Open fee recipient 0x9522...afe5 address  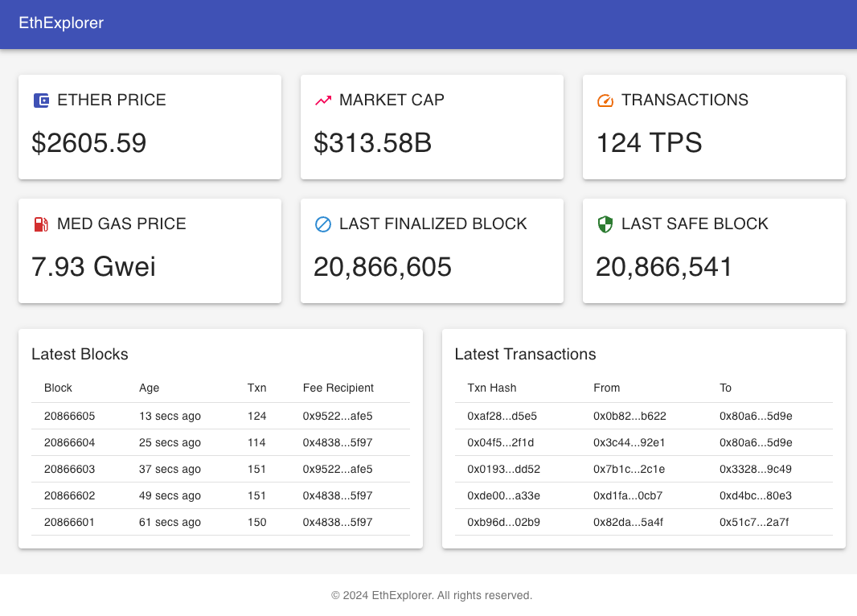click(x=338, y=416)
